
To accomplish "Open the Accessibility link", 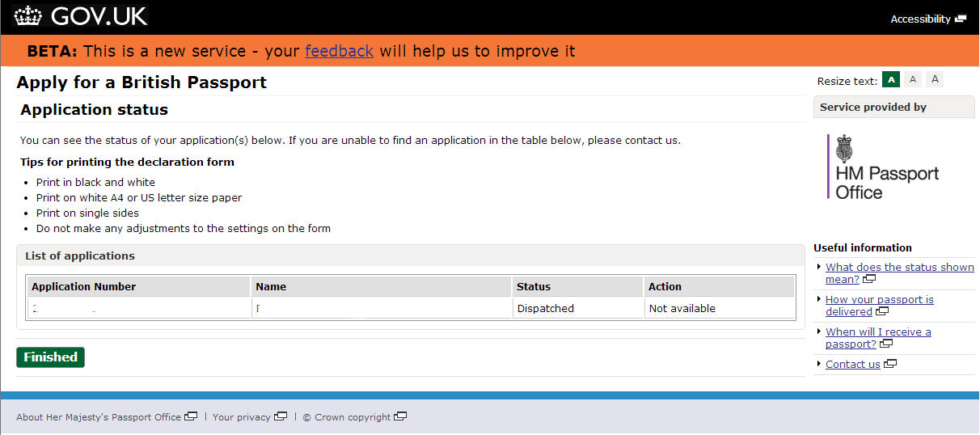I will (x=920, y=19).
